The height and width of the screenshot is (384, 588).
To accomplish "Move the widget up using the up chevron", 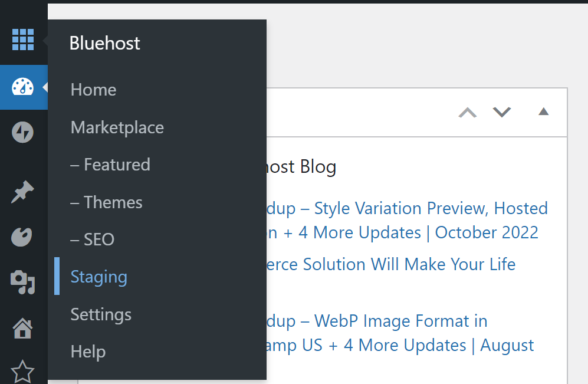I will 467,112.
